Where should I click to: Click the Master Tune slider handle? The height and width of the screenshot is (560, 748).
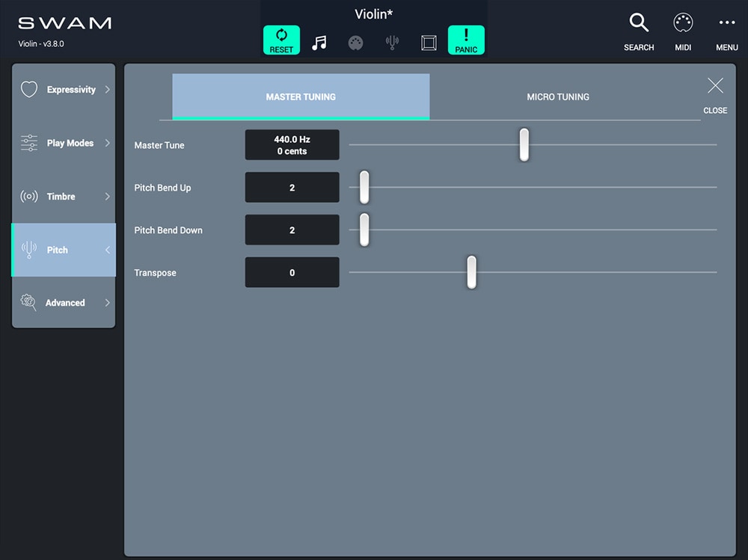[x=524, y=144]
